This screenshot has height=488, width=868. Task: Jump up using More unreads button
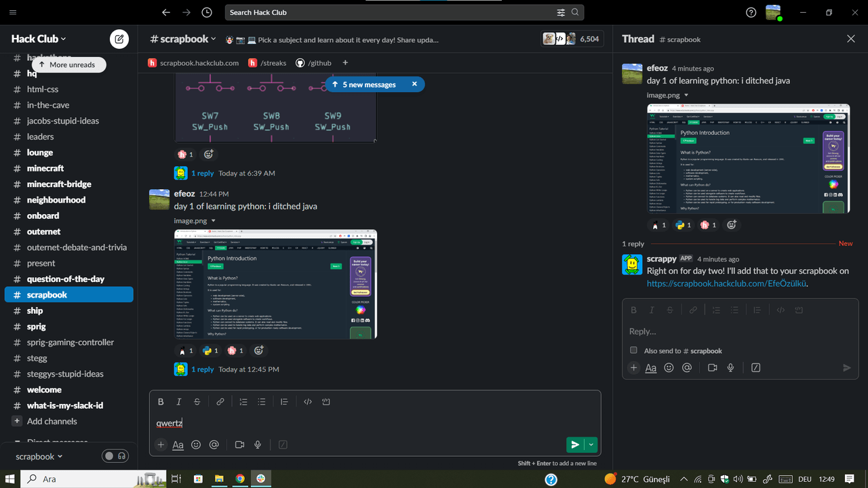click(68, 64)
